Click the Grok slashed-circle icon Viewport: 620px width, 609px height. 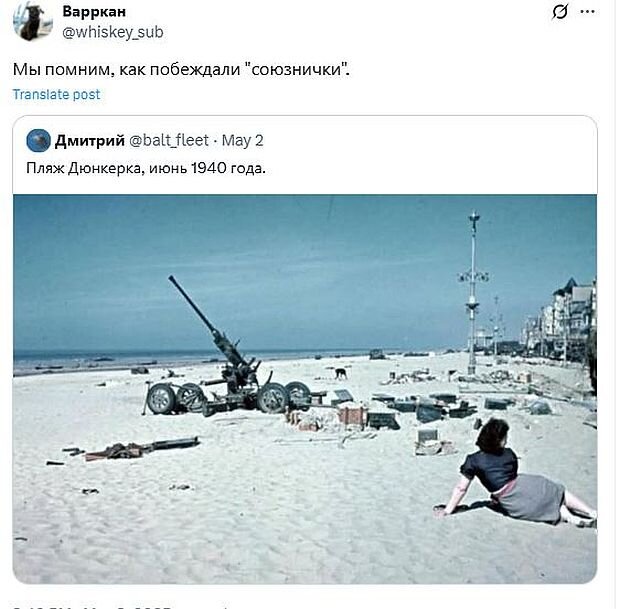560,11
